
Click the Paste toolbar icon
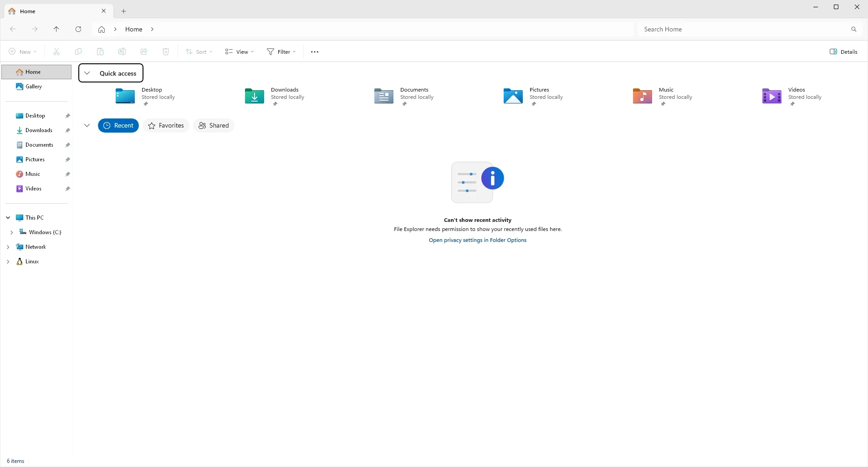tap(100, 52)
